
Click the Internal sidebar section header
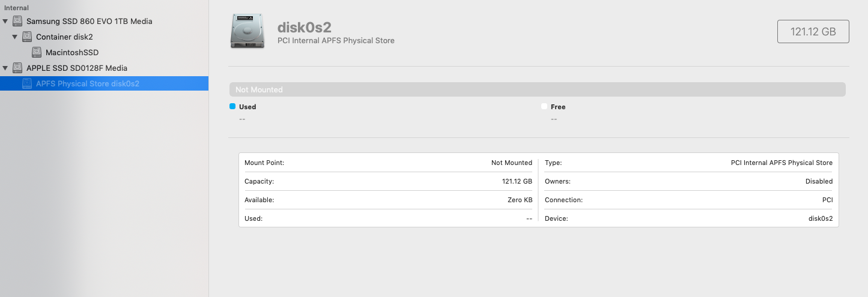(17, 8)
